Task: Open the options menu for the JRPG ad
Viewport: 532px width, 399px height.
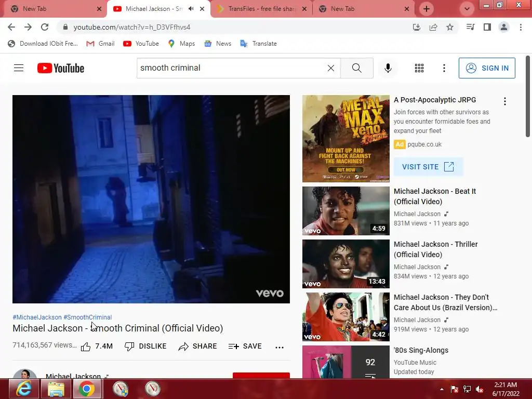Action: [x=505, y=101]
